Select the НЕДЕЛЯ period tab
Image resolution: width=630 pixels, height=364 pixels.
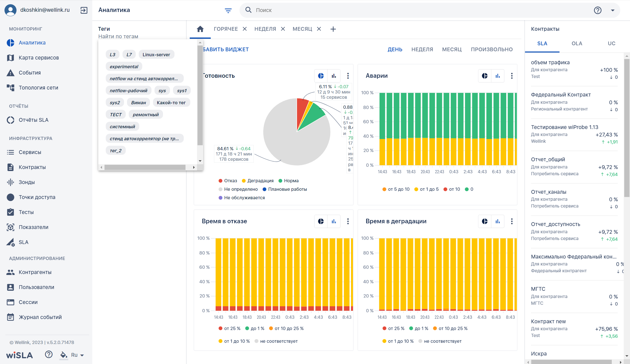pyautogui.click(x=422, y=49)
